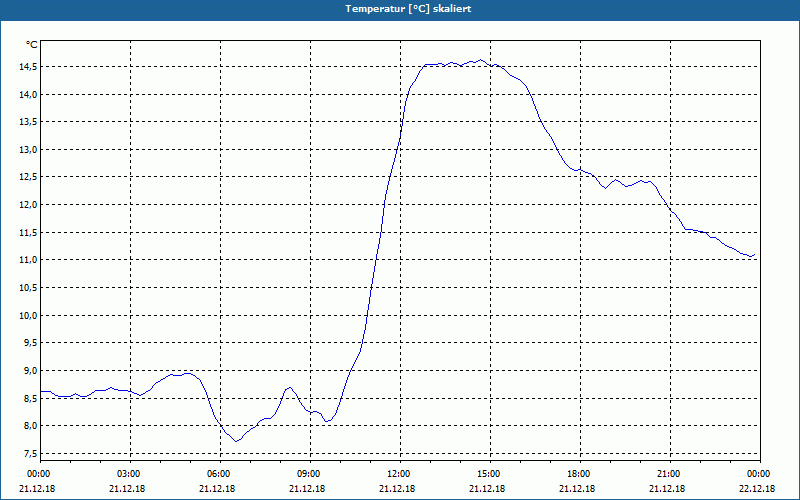Click the 00:00 time label for 22.12.18

[758, 474]
